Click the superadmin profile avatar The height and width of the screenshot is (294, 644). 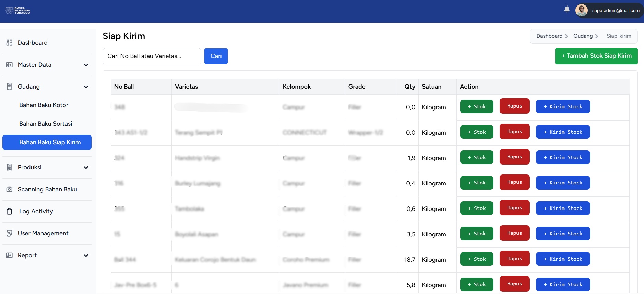(x=582, y=10)
